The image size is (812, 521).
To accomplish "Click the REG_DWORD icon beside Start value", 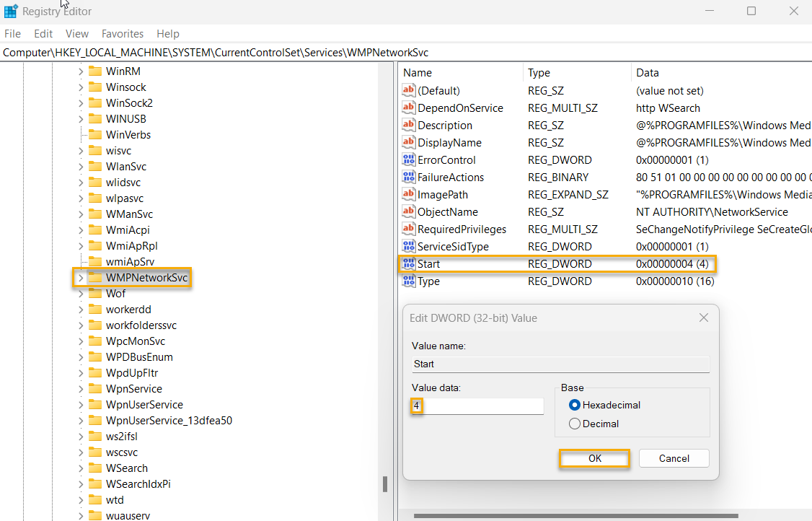I will pos(409,263).
